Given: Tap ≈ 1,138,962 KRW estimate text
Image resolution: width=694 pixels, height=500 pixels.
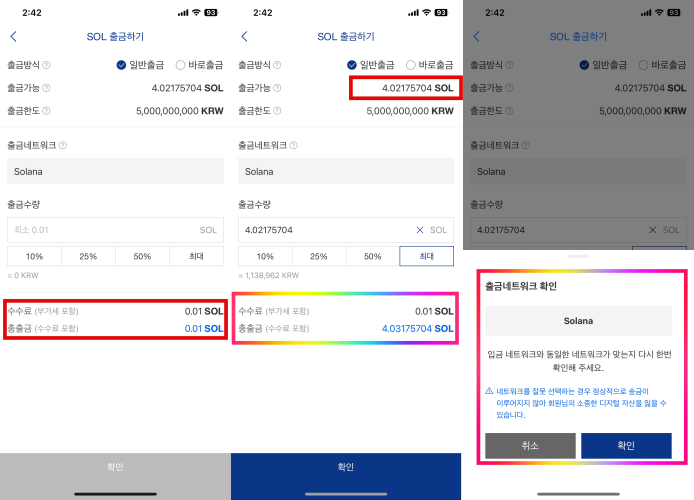Looking at the screenshot, I should point(269,275).
